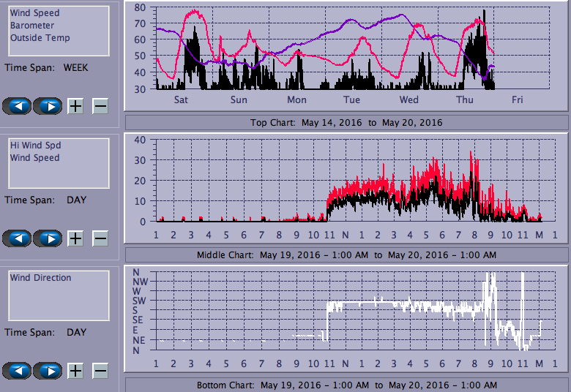
Task: Select Barometer in the top chart list
Action: [31, 26]
